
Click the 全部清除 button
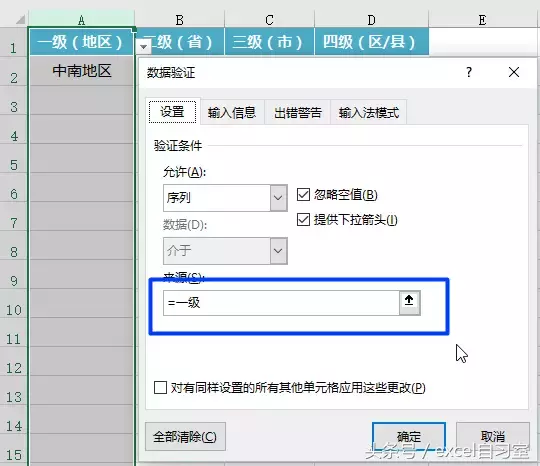tap(185, 436)
